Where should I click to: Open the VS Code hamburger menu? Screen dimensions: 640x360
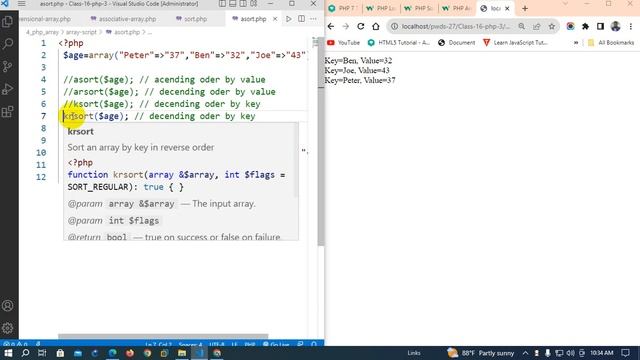22,4
